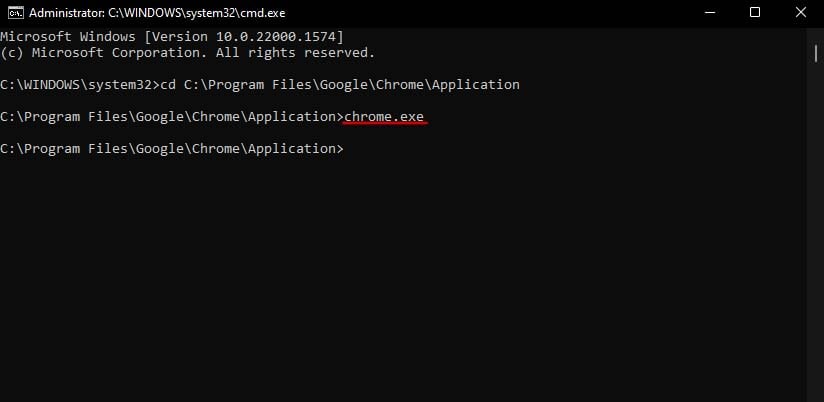The width and height of the screenshot is (824, 402).
Task: Click the underlined chrome.exe command
Action: (384, 117)
